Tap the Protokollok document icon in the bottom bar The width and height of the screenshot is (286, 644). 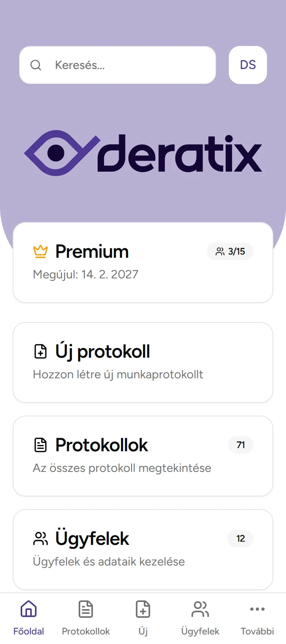(x=85, y=609)
